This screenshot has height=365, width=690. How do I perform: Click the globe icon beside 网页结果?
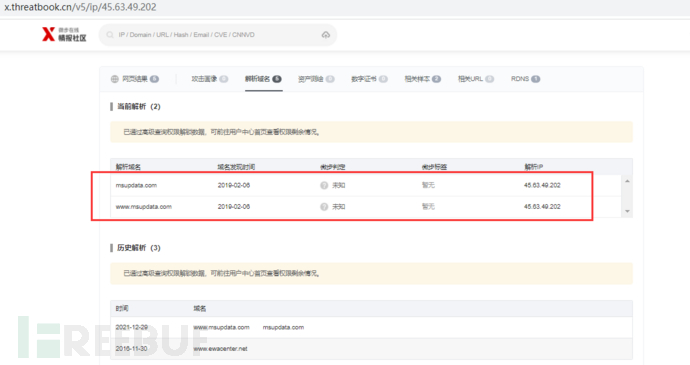click(x=115, y=79)
